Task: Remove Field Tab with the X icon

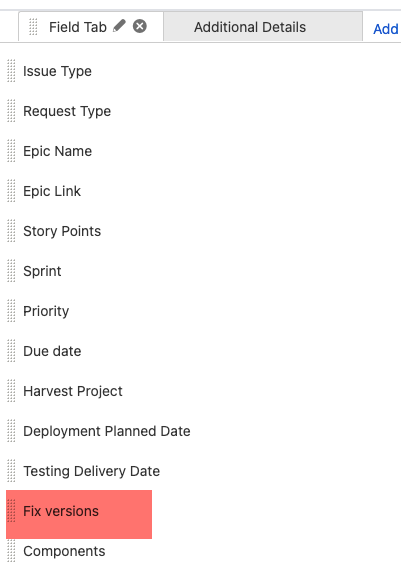Action: tap(140, 26)
